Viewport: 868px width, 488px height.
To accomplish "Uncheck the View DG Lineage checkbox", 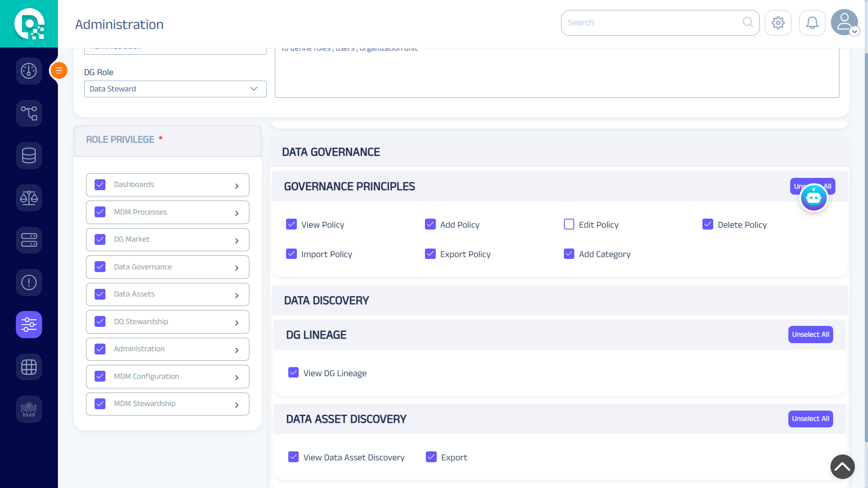I will click(x=293, y=373).
